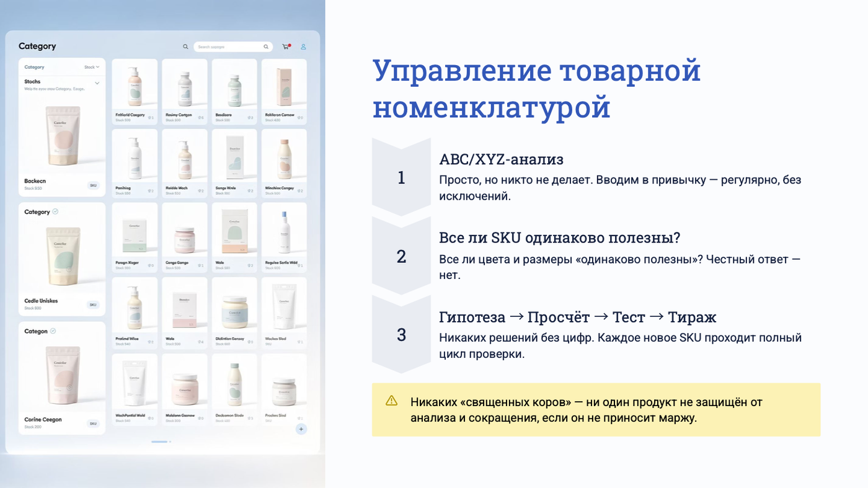Click the basket icon on the Panihiog card
Image resolution: width=868 pixels, height=488 pixels.
point(149,191)
